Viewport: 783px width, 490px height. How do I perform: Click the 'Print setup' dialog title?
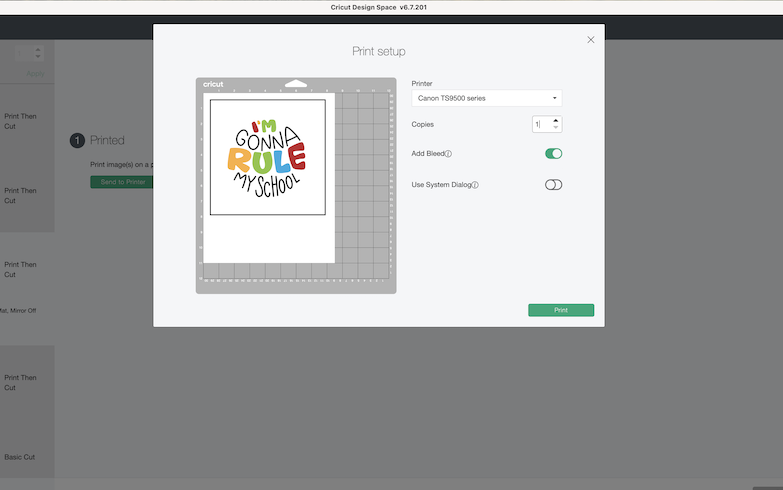click(379, 51)
